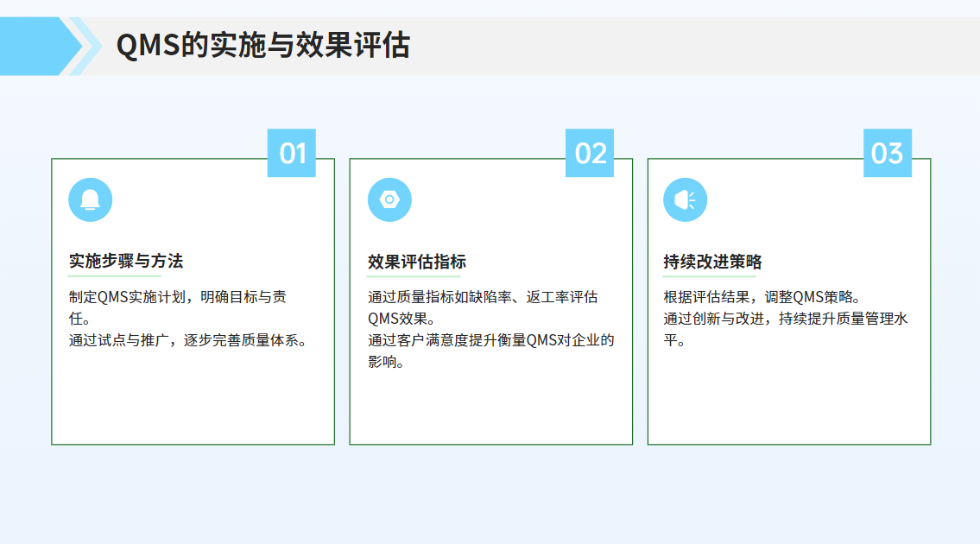Select the 03 number badge
Viewport: 980px width, 544px height.
pyautogui.click(x=888, y=153)
